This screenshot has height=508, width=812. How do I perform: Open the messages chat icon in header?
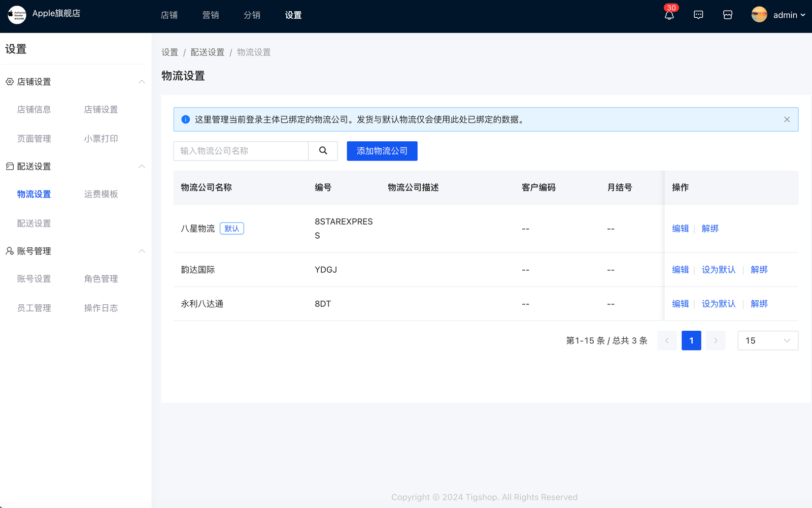pos(698,15)
